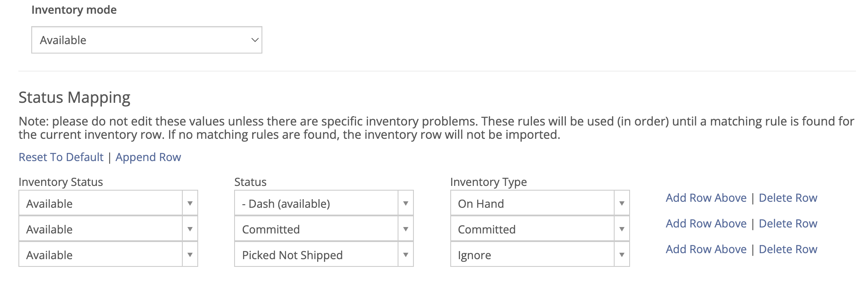Click Reset To Default link
Viewport: 868px width, 287px height.
[x=61, y=157]
